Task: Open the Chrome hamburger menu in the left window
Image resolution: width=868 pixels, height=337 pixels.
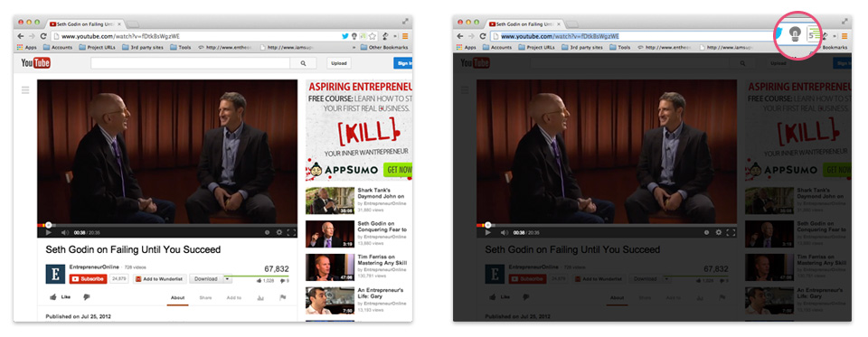Action: pyautogui.click(x=405, y=36)
